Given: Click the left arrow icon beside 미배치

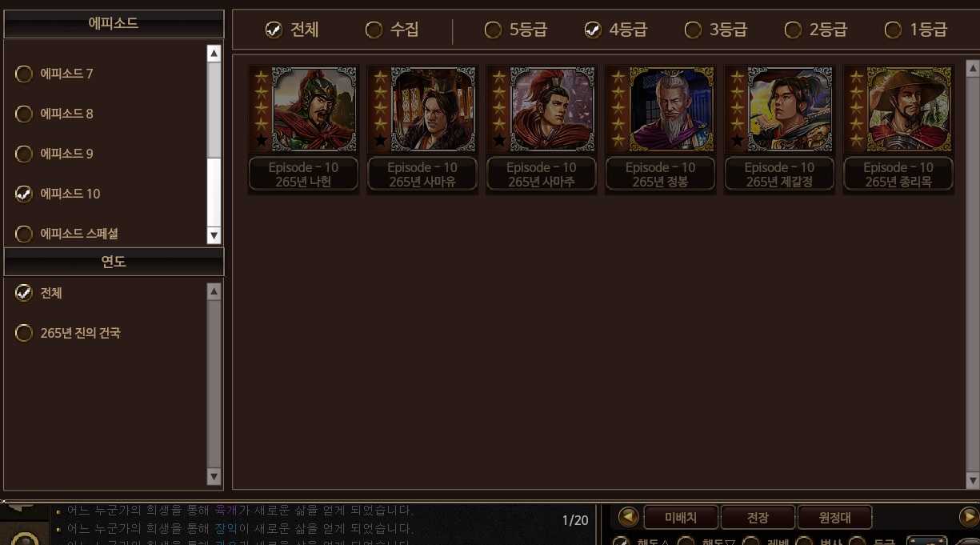Looking at the screenshot, I should [x=629, y=517].
